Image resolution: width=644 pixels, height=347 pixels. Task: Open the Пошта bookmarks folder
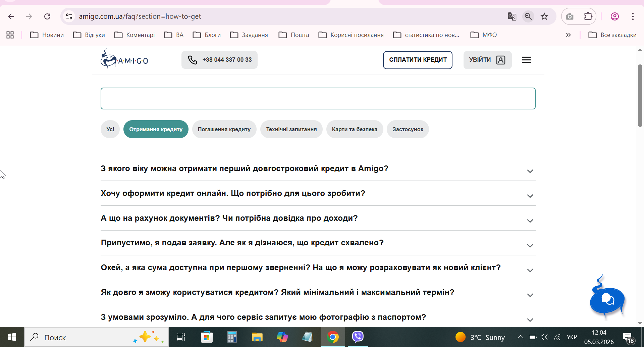294,35
